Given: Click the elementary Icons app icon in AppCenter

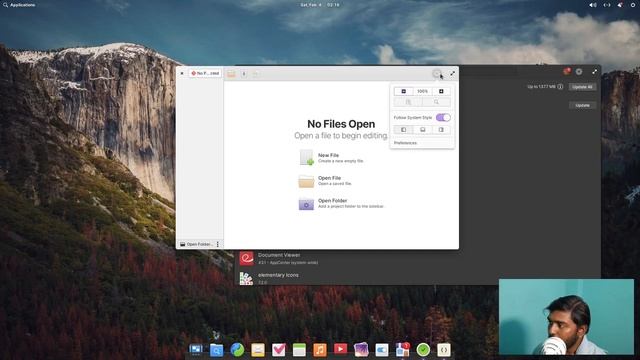Looking at the screenshot, I should click(x=246, y=279).
